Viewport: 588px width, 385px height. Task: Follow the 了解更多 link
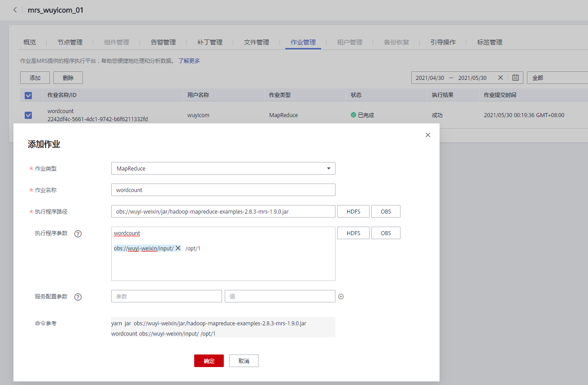click(x=189, y=61)
